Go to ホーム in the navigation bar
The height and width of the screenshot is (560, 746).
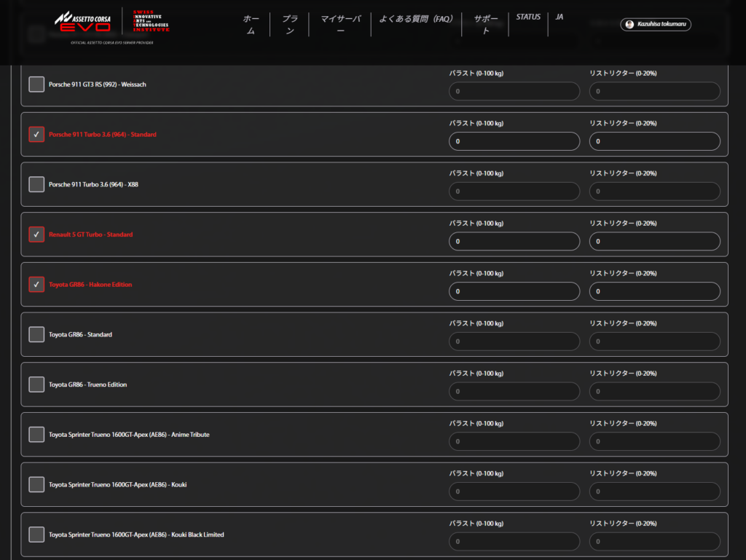click(251, 24)
